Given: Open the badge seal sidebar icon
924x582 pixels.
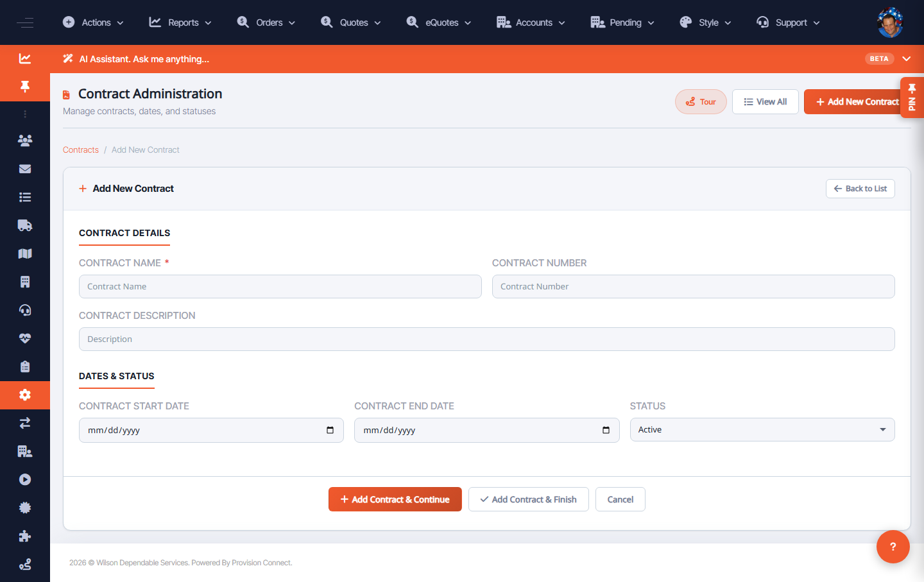Looking at the screenshot, I should 25,508.
